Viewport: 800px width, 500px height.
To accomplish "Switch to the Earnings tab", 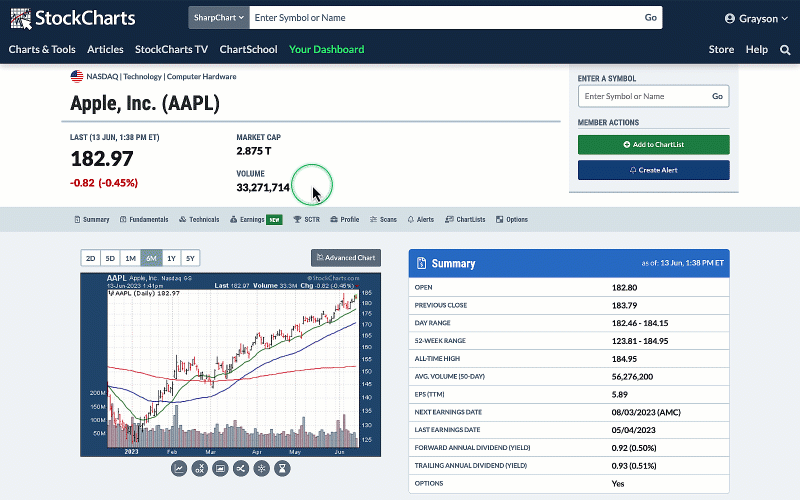I will pos(256,219).
